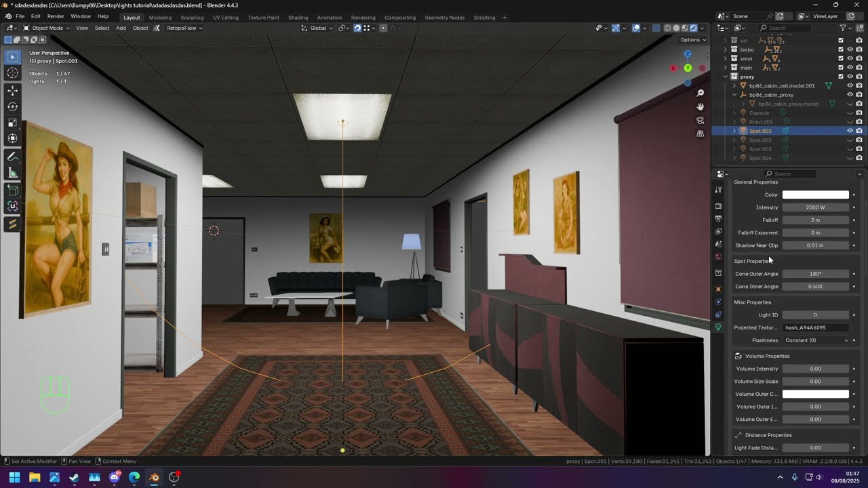Image resolution: width=868 pixels, height=488 pixels.
Task: Open the viewport Options dropdown
Action: (692, 40)
